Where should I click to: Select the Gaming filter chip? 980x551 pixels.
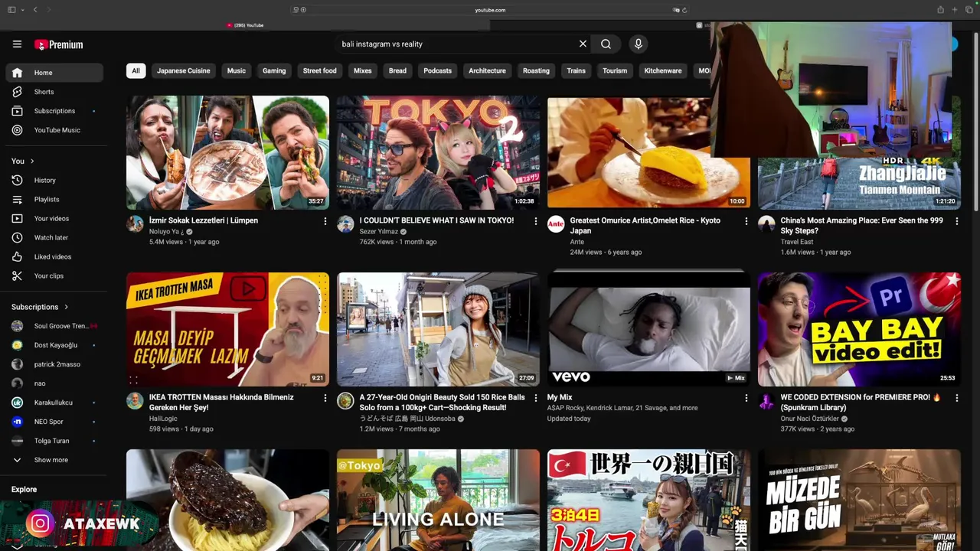[274, 70]
